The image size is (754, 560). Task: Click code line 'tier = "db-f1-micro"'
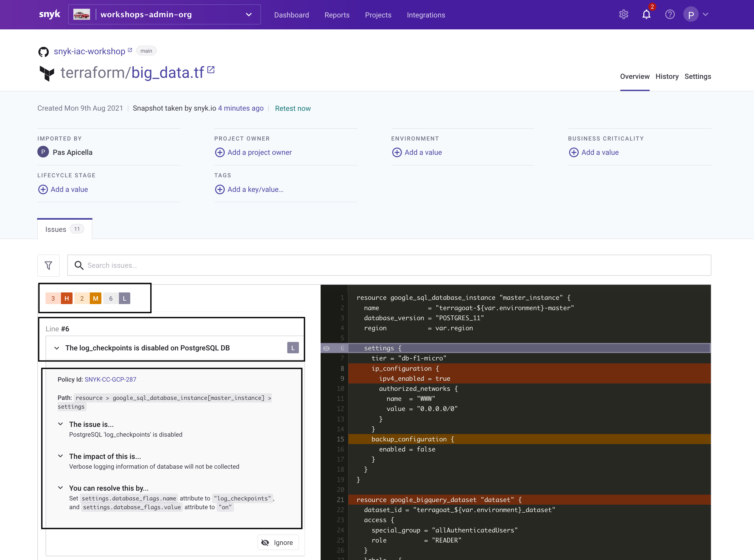pos(409,358)
